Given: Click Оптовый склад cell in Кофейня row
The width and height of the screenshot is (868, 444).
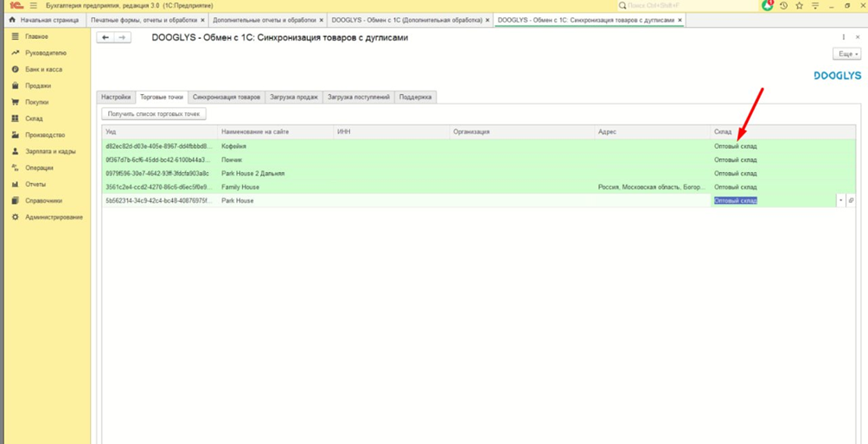Looking at the screenshot, I should point(783,147).
